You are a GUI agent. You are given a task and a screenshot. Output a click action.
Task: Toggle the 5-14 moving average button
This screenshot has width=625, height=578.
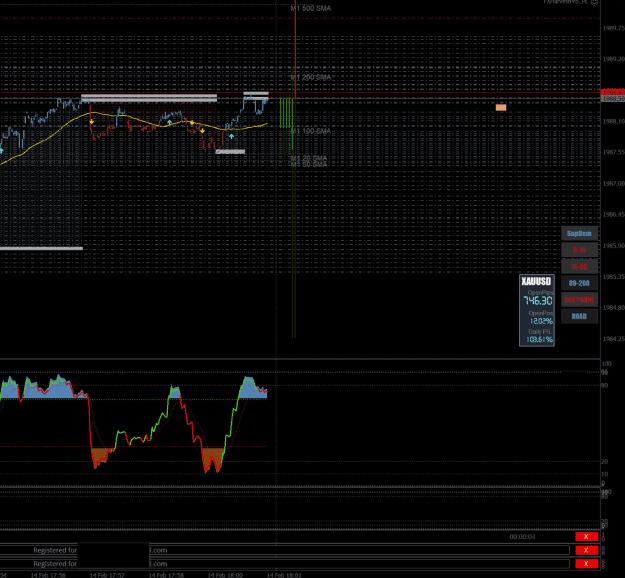(x=579, y=250)
